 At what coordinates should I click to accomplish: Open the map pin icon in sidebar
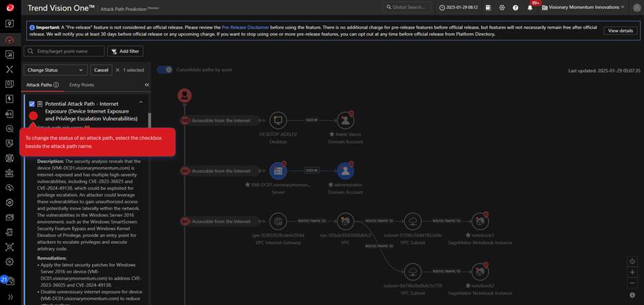(x=10, y=23)
